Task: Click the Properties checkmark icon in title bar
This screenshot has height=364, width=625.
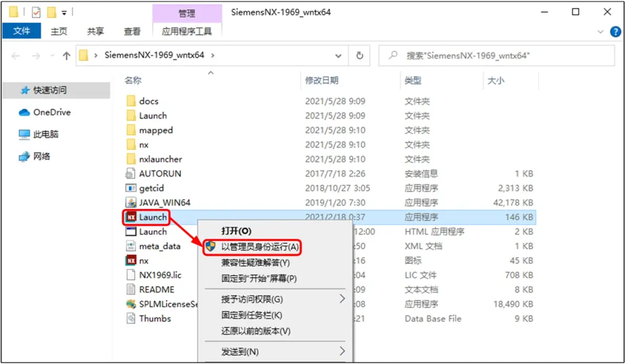Action: (x=36, y=13)
